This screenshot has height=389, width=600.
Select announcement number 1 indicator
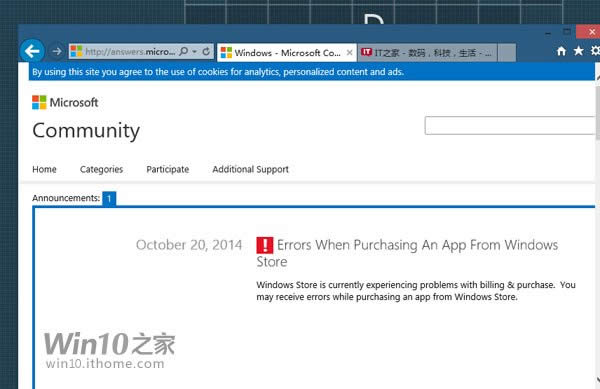click(x=109, y=199)
